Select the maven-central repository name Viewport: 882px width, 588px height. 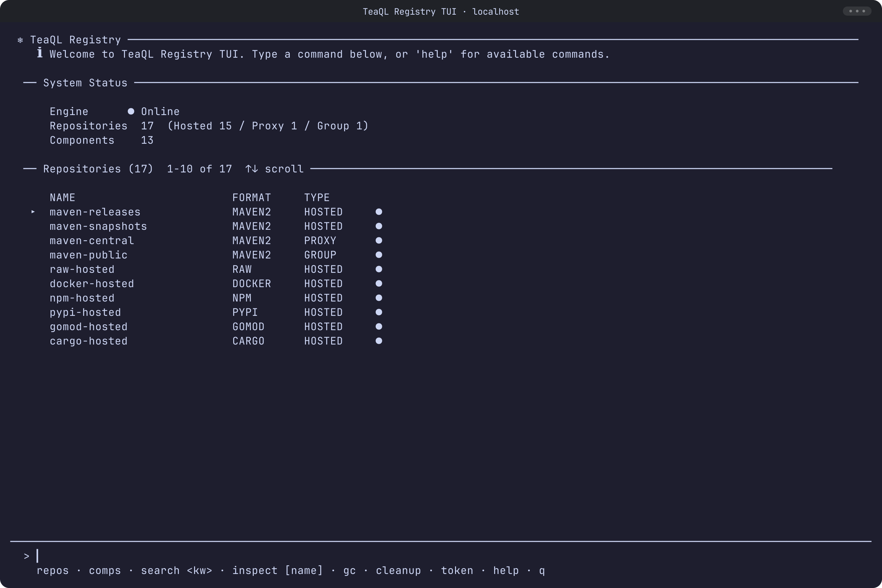click(x=92, y=241)
